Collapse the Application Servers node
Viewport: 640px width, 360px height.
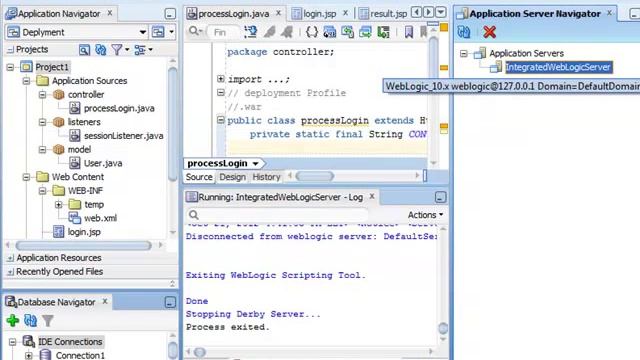464,53
